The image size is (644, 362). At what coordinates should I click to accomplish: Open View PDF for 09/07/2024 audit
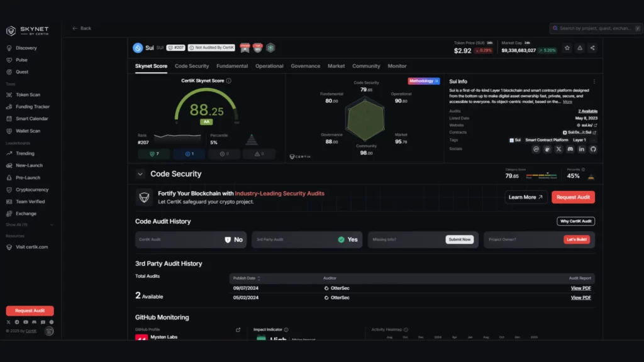tap(580, 288)
